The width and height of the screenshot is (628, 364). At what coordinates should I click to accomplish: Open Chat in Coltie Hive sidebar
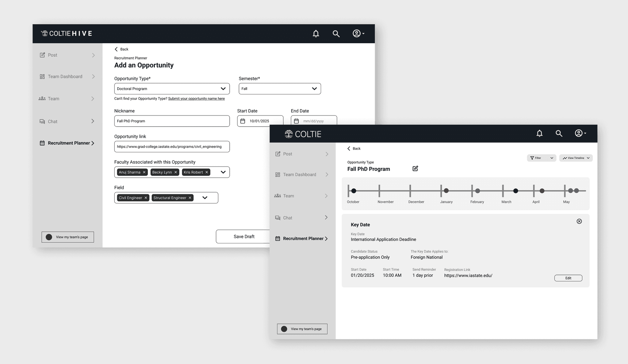pos(67,121)
